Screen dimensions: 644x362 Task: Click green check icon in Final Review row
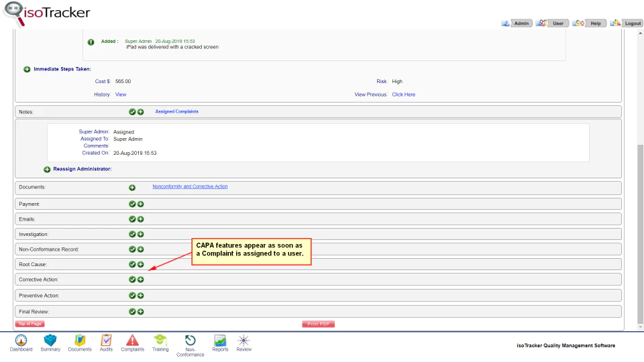(132, 312)
